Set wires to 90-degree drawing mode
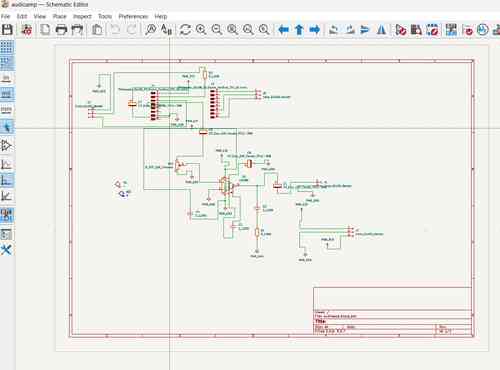The height and width of the screenshot is (370, 500). 7,180
